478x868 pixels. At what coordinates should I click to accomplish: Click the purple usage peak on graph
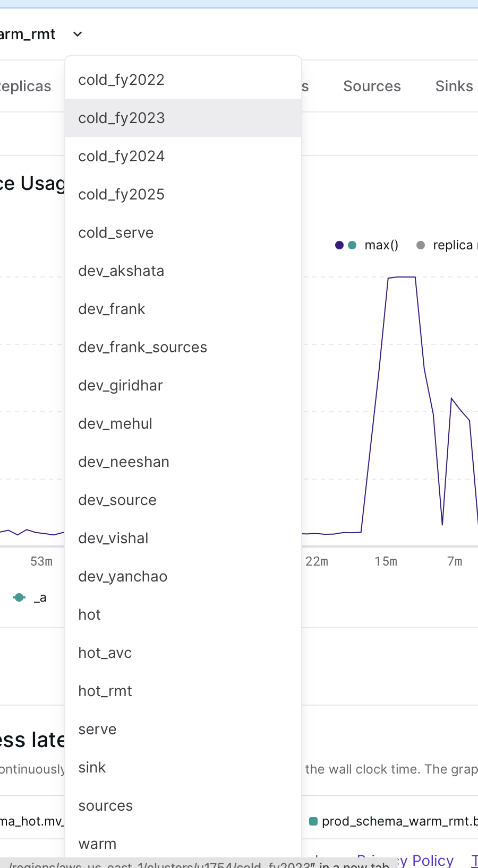pyautogui.click(x=402, y=277)
